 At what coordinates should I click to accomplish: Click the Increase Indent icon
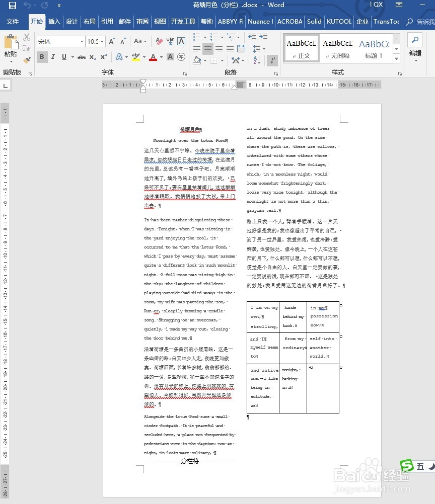point(263,37)
